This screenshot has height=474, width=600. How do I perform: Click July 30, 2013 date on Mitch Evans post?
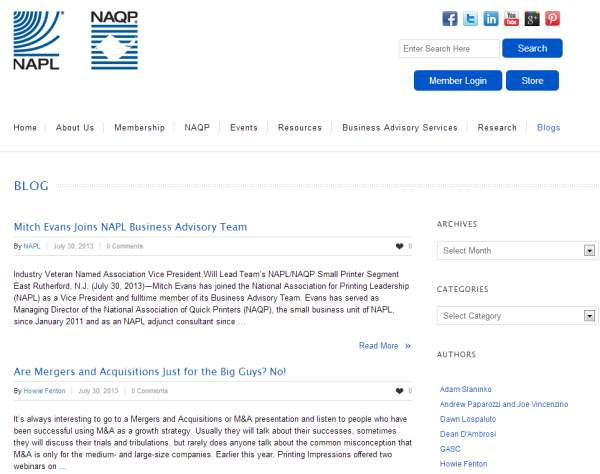pyautogui.click(x=73, y=246)
